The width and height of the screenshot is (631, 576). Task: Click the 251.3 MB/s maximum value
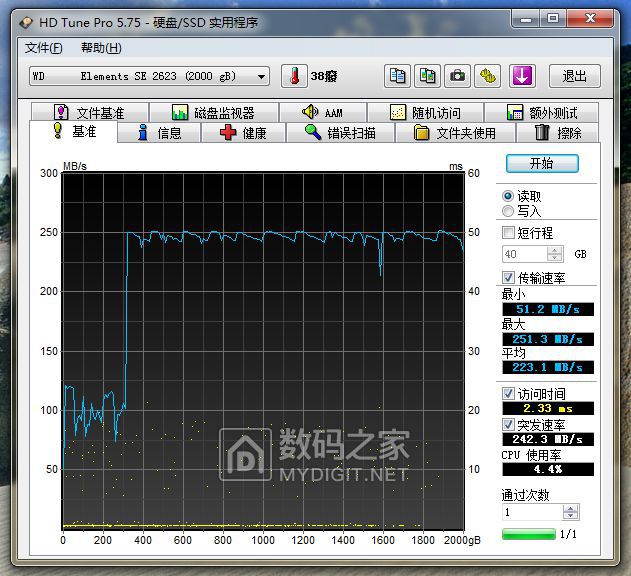click(x=548, y=339)
